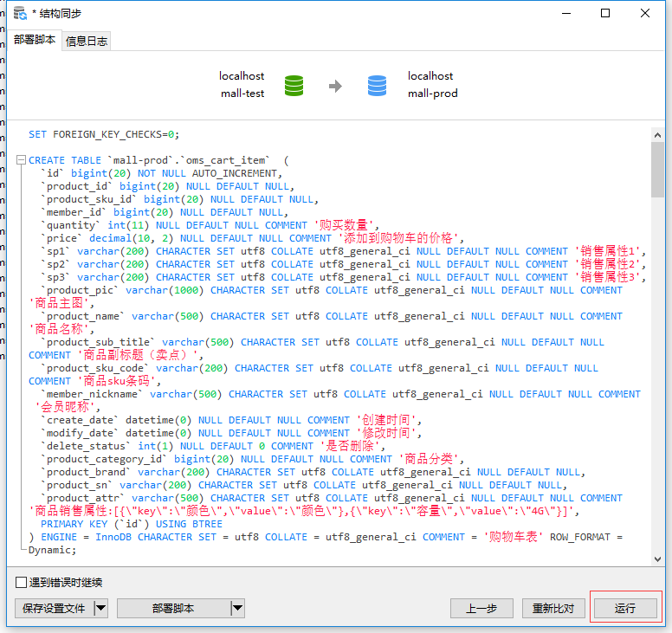The height and width of the screenshot is (633, 672).
Task: Click the 保存设置文件 button
Action: [54, 609]
